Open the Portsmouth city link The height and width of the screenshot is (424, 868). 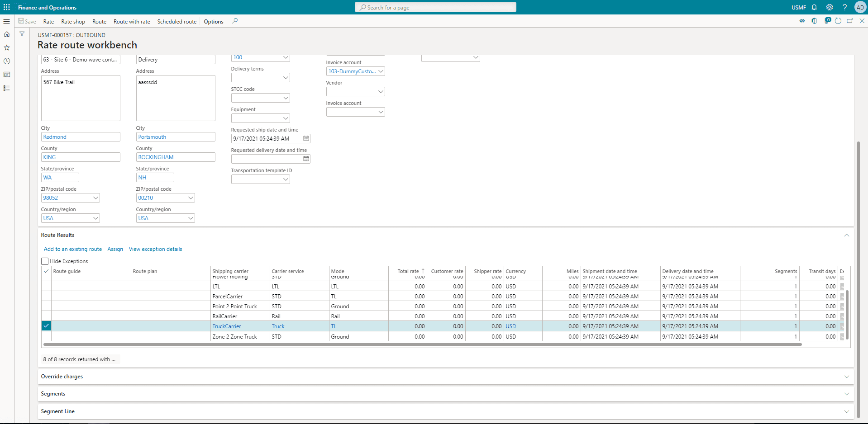click(x=152, y=137)
